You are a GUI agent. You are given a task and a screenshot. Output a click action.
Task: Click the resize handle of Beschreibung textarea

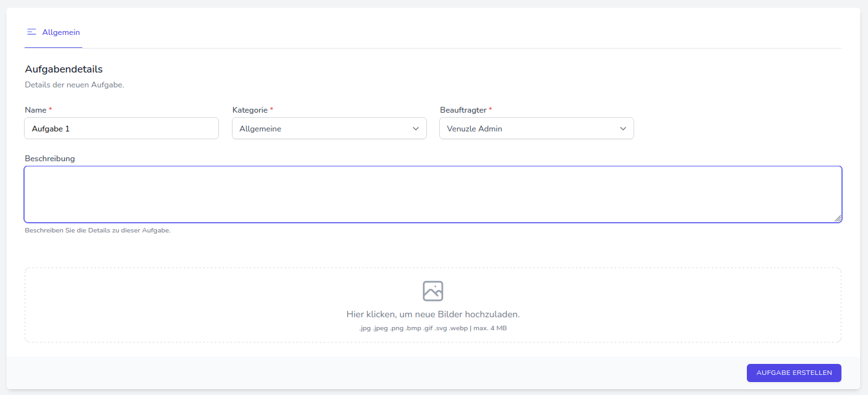[838, 218]
